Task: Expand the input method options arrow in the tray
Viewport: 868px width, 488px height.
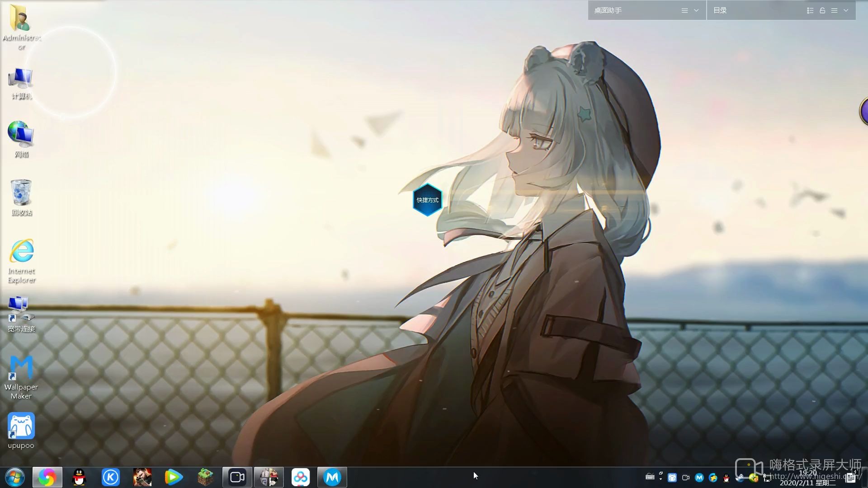Action: pyautogui.click(x=661, y=479)
